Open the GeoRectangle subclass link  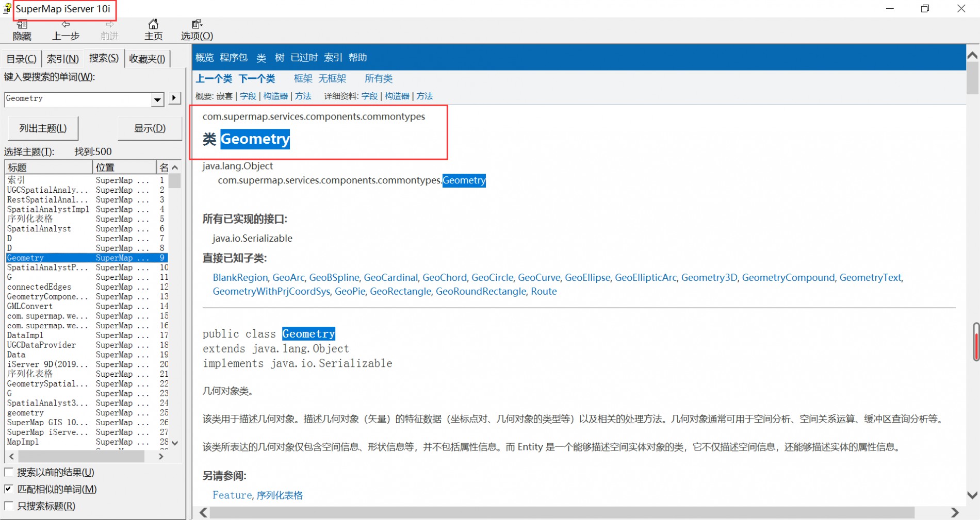401,291
